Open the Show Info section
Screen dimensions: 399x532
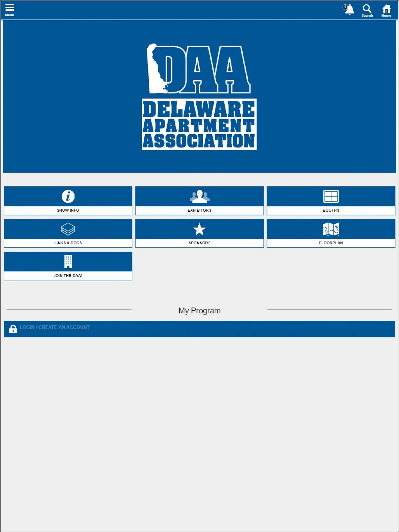pyautogui.click(x=68, y=200)
